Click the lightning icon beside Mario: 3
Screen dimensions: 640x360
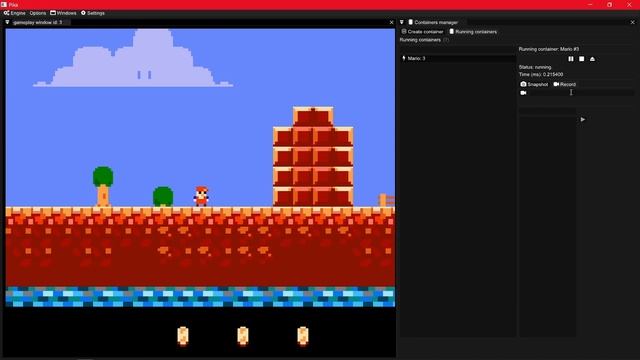click(404, 58)
